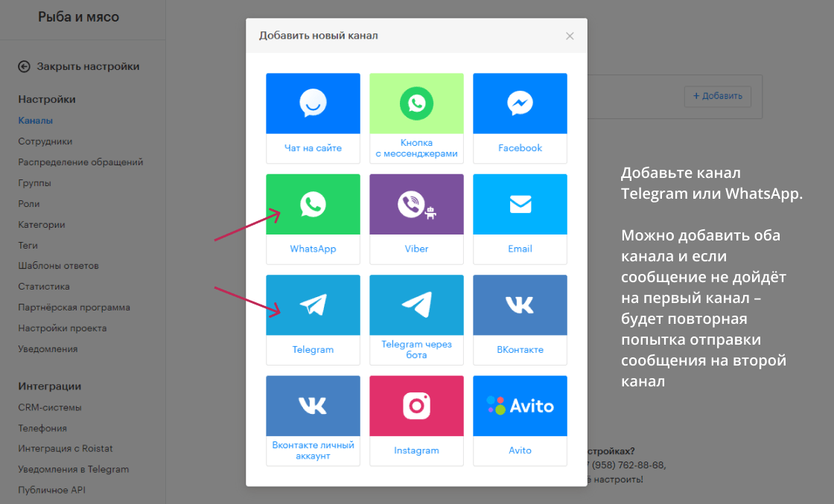Viewport: 834px width, 504px height.
Task: Click the Чат на сайте label
Action: coord(313,148)
